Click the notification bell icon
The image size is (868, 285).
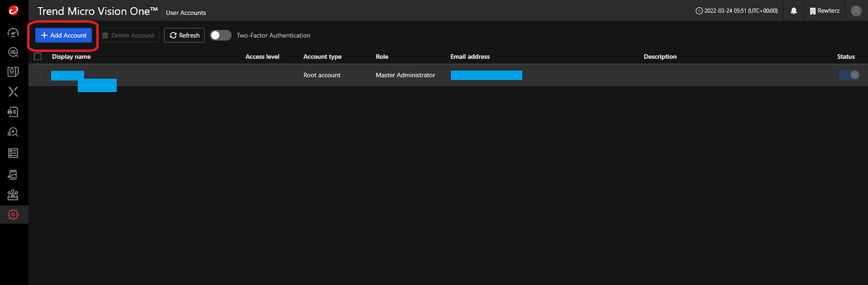[x=794, y=11]
